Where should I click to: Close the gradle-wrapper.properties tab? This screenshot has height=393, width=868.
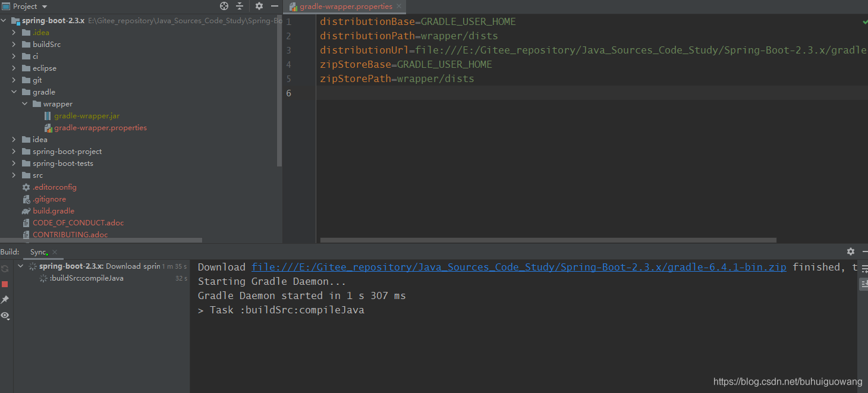[x=399, y=7]
